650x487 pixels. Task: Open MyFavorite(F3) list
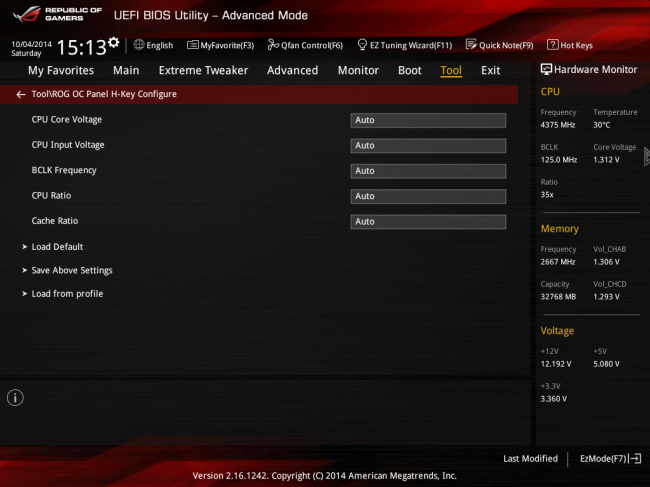221,45
